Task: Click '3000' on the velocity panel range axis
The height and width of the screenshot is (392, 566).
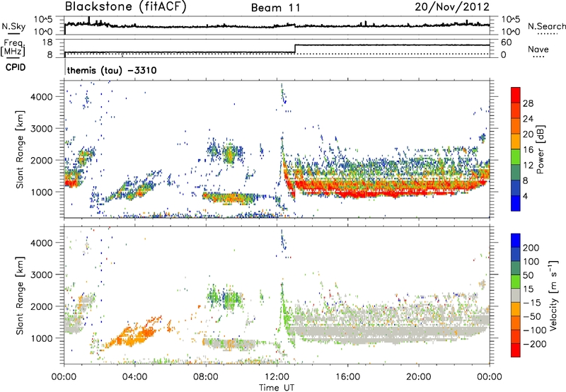Action: pos(42,275)
